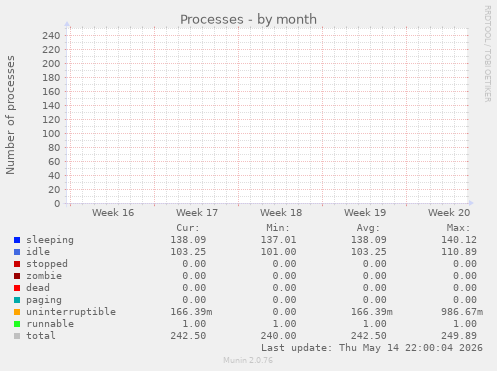Click the 'Munin 2.0.76' footer text

(248, 360)
